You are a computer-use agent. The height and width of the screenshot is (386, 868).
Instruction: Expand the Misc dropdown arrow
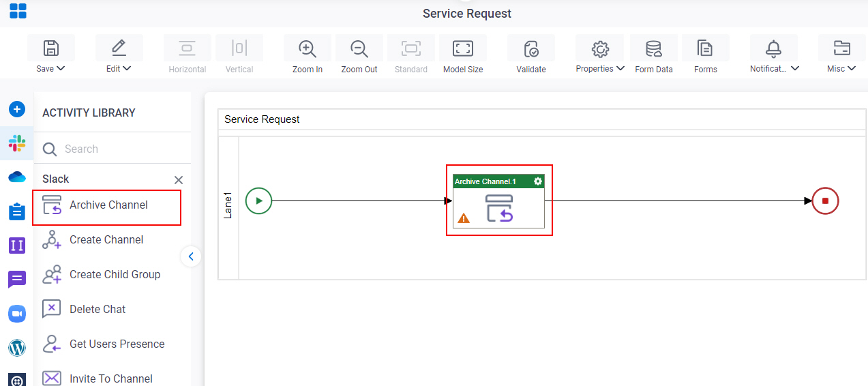[852, 68]
